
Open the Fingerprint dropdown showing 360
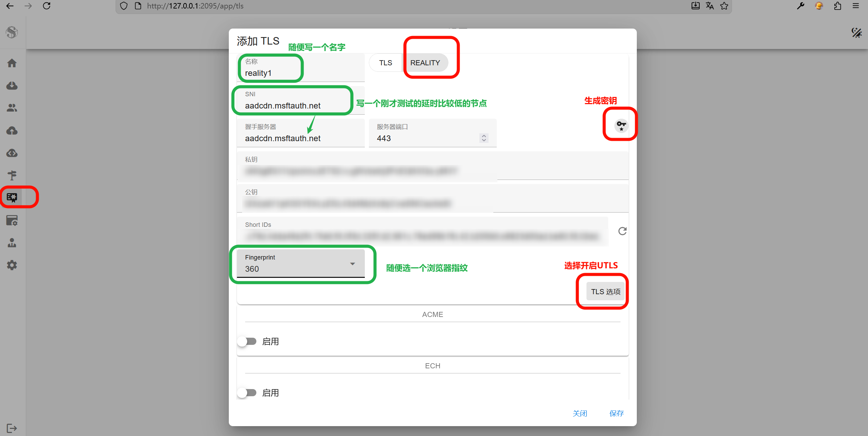[301, 264]
